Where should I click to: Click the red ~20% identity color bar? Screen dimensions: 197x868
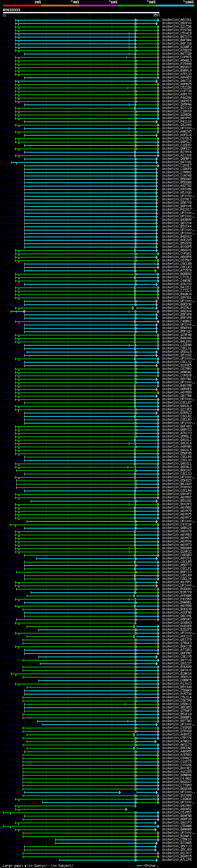click(22, 6)
